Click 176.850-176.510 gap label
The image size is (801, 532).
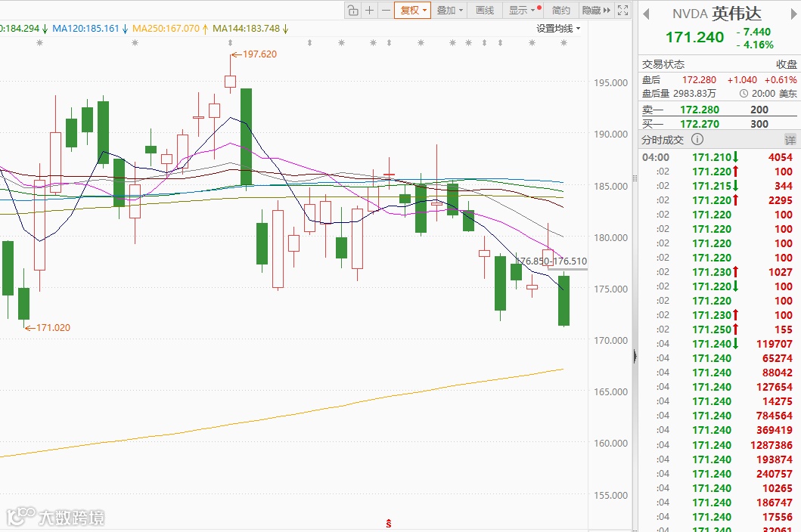coord(551,261)
